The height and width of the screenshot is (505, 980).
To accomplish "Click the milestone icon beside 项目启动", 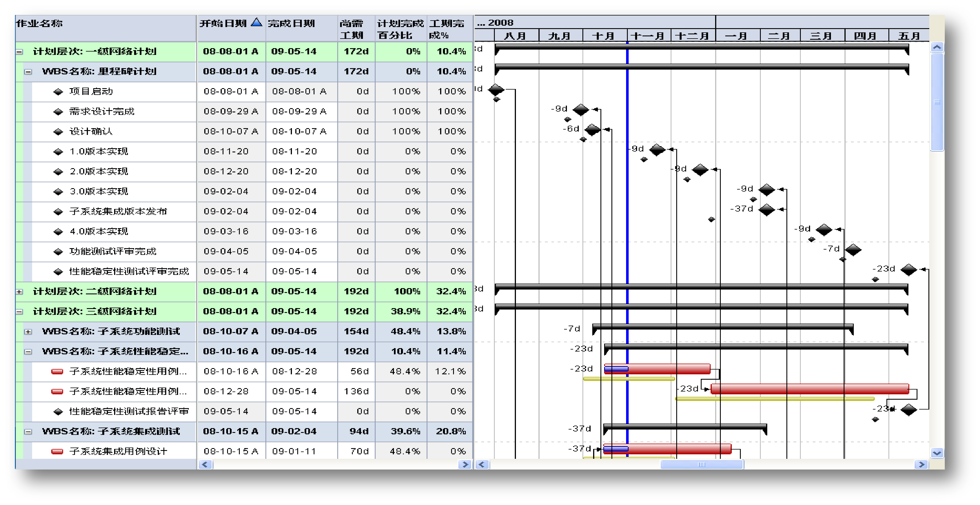I will 58,92.
